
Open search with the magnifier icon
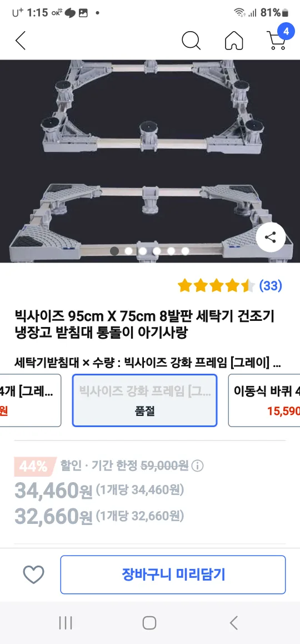pyautogui.click(x=191, y=40)
